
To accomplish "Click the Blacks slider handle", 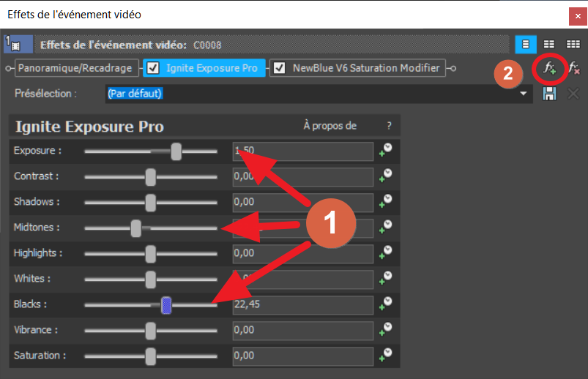I will 166,305.
